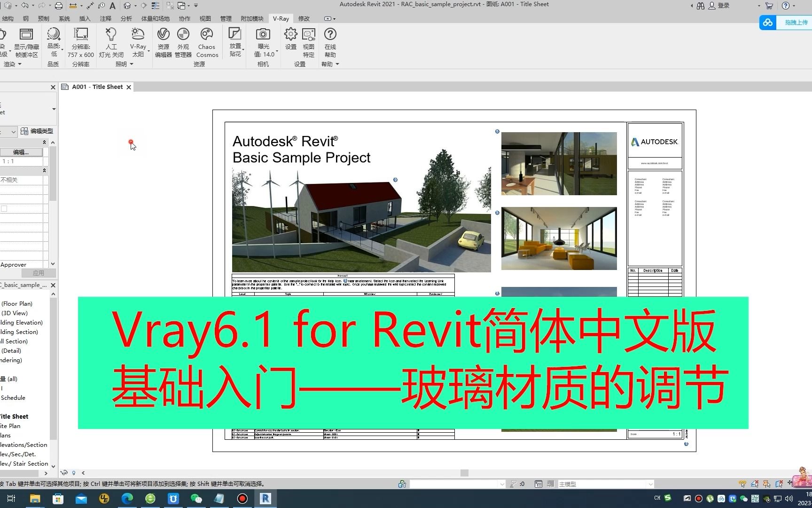Open the 视图 (View) ribbon tab
Image resolution: width=812 pixels, height=508 pixels.
pyautogui.click(x=205, y=18)
